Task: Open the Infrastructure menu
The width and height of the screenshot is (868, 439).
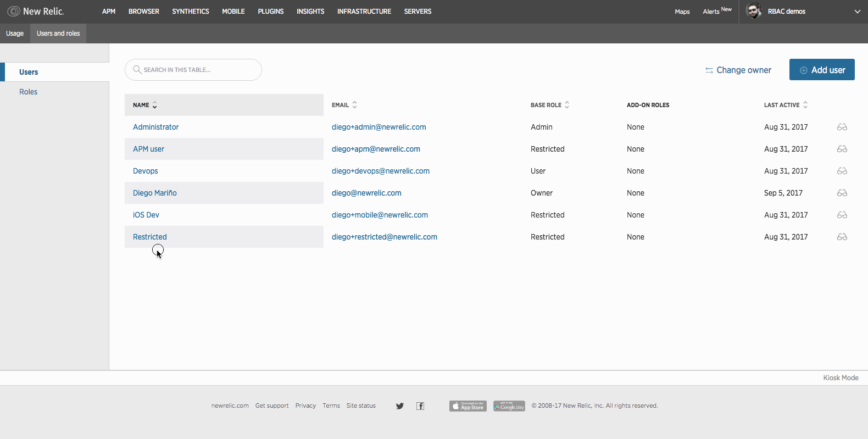Action: [364, 11]
